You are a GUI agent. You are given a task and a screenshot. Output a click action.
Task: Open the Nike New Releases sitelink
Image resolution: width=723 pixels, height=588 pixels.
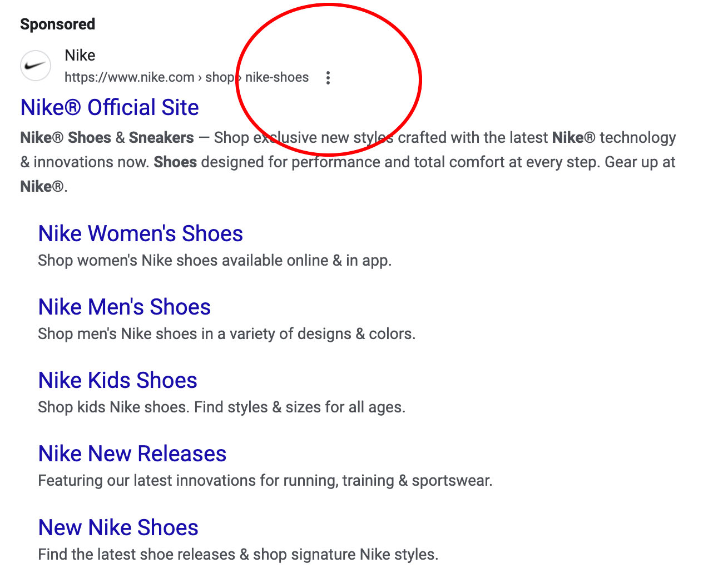(x=132, y=454)
